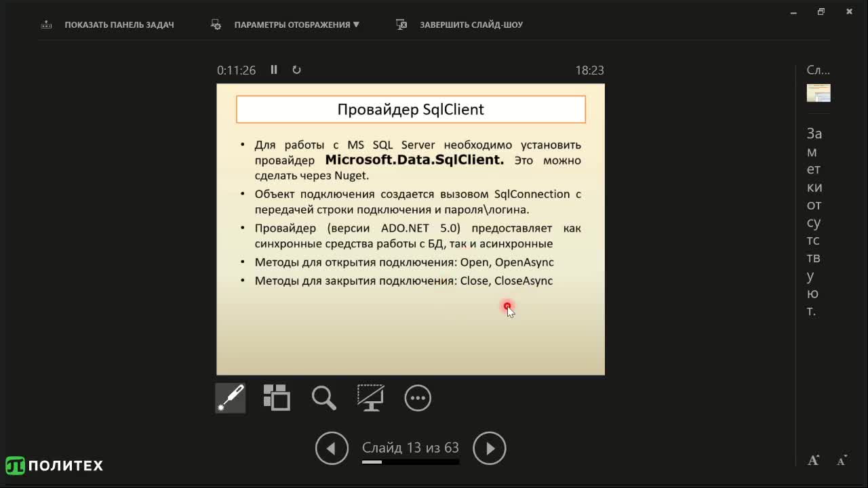Image resolution: width=868 pixels, height=488 pixels.
Task: Click the 'Слайд 13 из 63' counter
Action: pos(410,448)
